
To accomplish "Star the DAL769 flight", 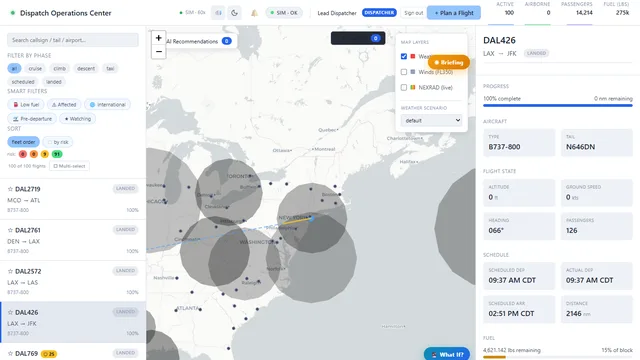I will 11,353.
